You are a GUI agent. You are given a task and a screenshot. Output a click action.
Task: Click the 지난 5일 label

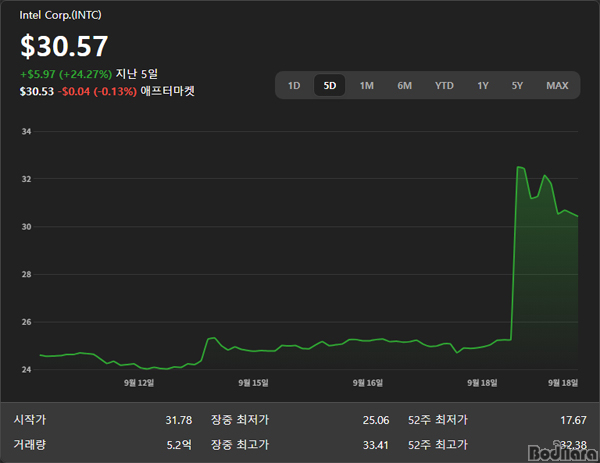(137, 73)
